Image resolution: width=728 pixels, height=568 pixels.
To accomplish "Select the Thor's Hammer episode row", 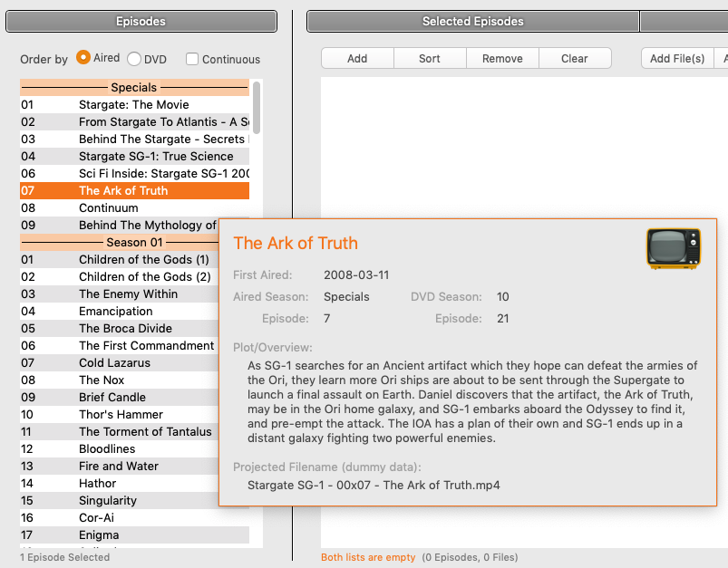I will point(121,415).
